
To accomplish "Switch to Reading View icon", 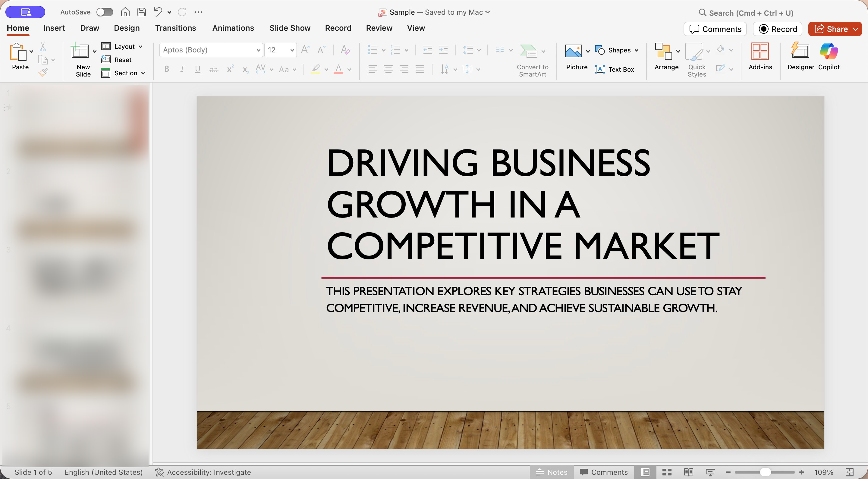I will coord(688,472).
